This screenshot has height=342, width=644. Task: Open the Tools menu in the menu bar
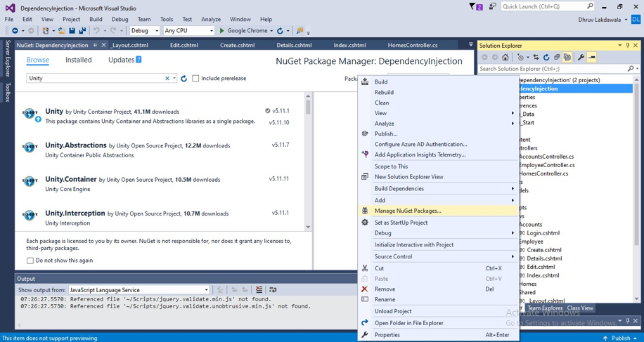[167, 19]
